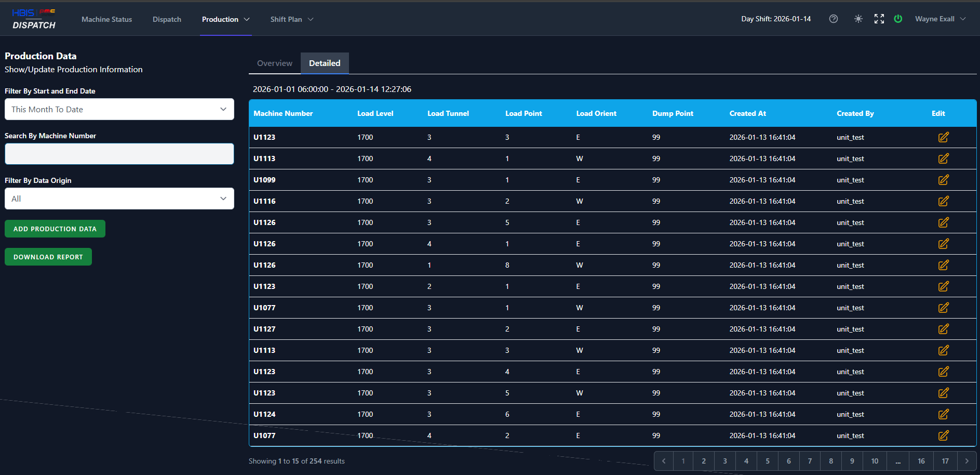980x475 pixels.
Task: Open the Machine Status page
Action: pyautogui.click(x=107, y=19)
